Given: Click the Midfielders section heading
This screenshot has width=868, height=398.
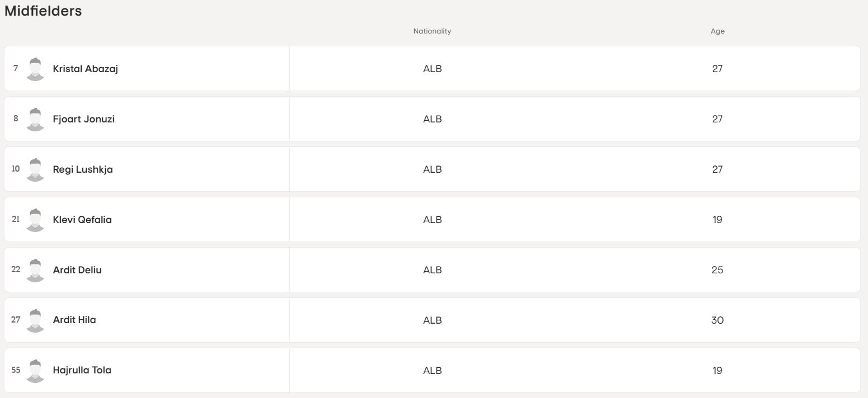Looking at the screenshot, I should (x=43, y=11).
